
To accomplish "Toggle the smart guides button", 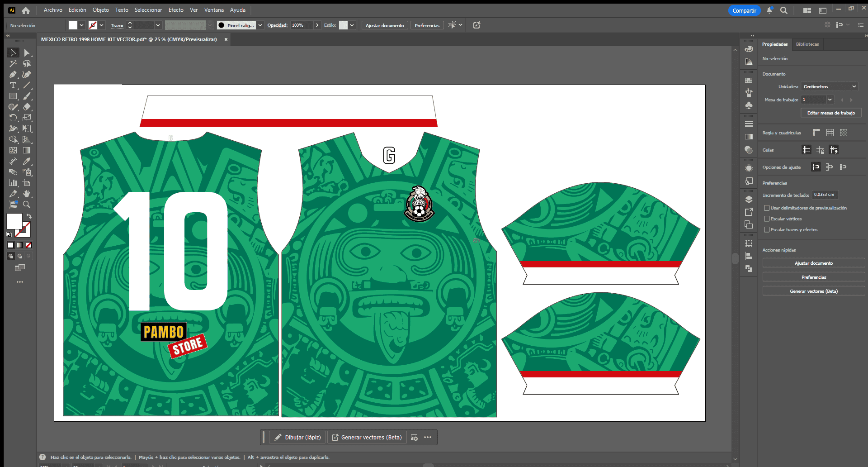I will click(x=834, y=150).
